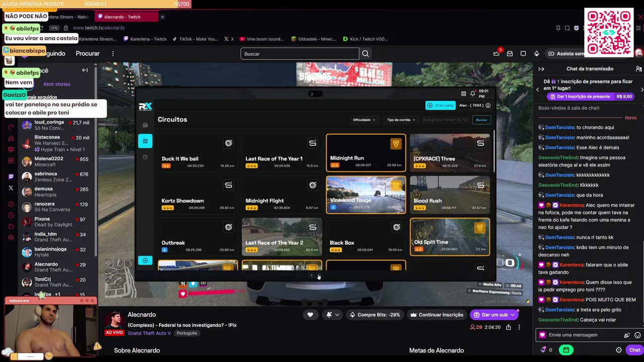The height and width of the screenshot is (362, 644).
Task: Expand the Dificuldade filter dropdown
Action: coord(364,120)
